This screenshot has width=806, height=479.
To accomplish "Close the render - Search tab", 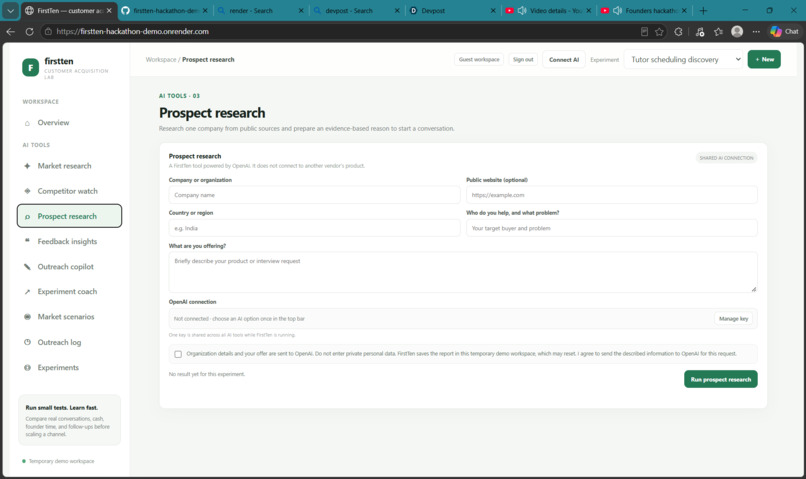I will tap(301, 10).
